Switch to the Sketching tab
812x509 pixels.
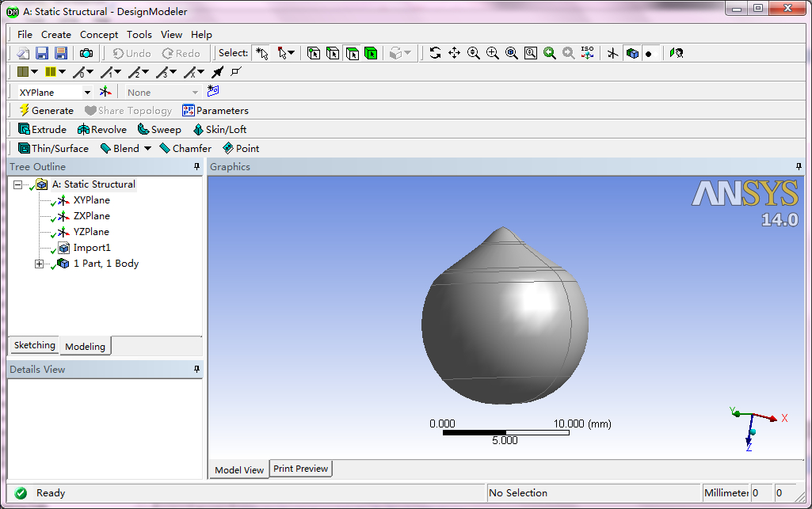[x=35, y=345]
